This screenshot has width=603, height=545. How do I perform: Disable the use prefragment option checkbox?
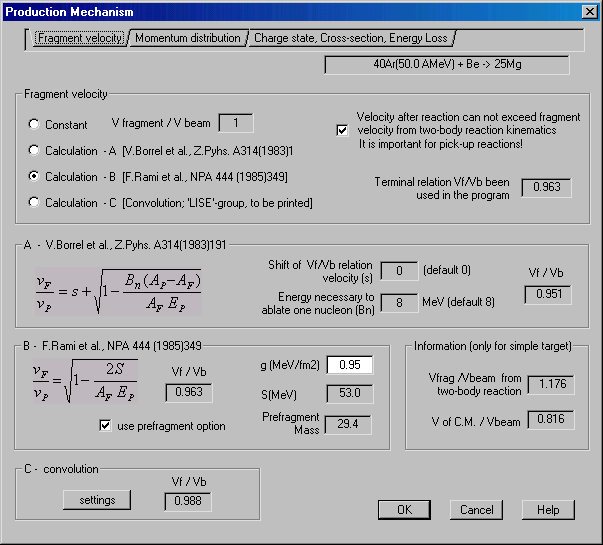(x=106, y=426)
